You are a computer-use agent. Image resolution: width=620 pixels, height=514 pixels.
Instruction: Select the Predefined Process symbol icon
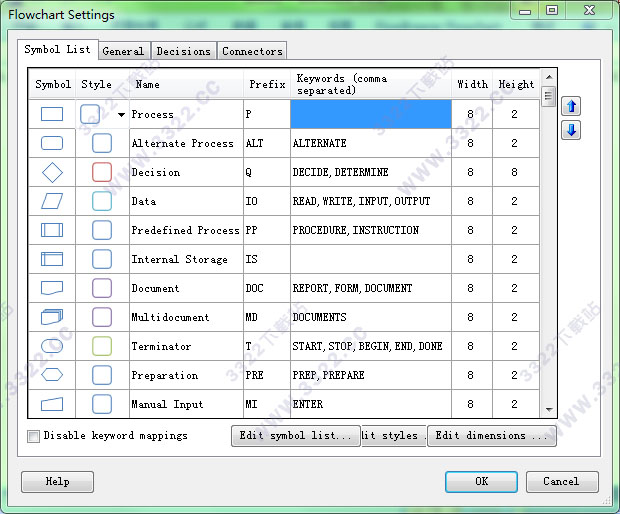tap(52, 230)
